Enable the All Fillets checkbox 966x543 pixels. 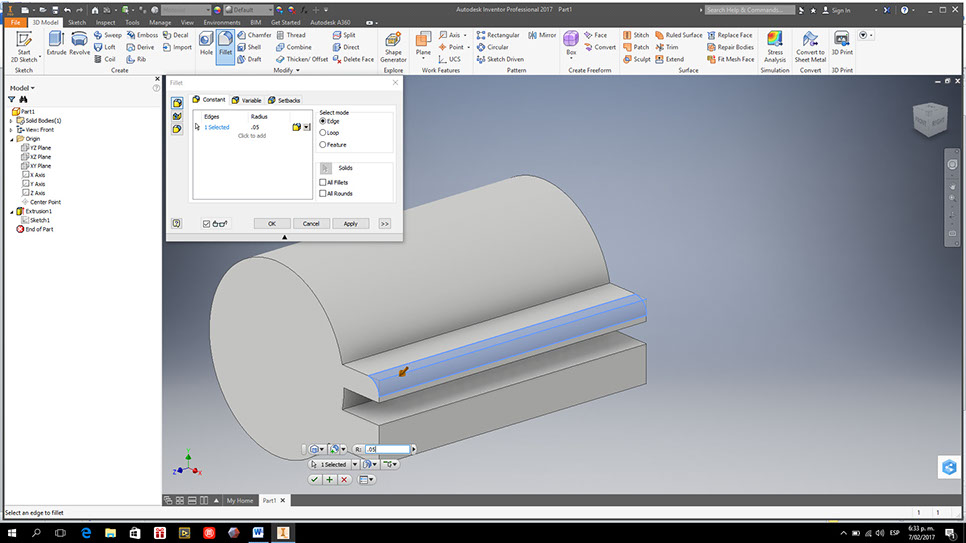(323, 182)
